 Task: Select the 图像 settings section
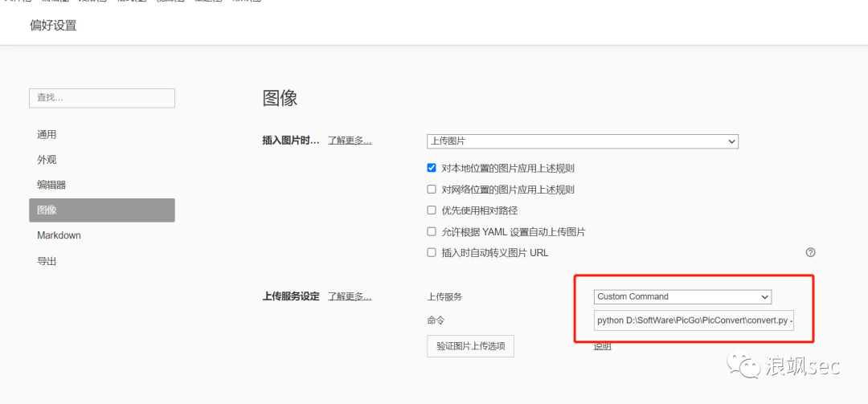tap(102, 210)
